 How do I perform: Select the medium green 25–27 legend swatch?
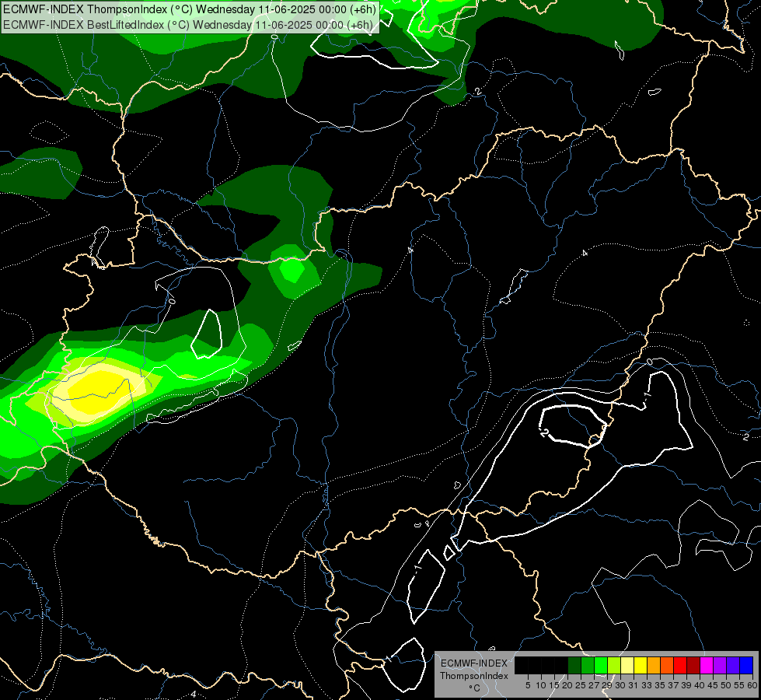[x=588, y=665]
